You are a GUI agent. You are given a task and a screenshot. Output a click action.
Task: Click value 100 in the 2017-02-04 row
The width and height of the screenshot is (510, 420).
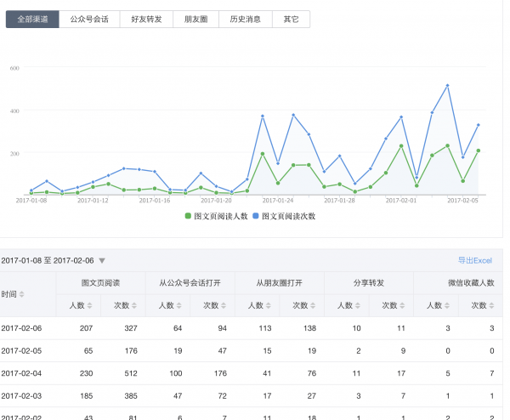pyautogui.click(x=176, y=373)
